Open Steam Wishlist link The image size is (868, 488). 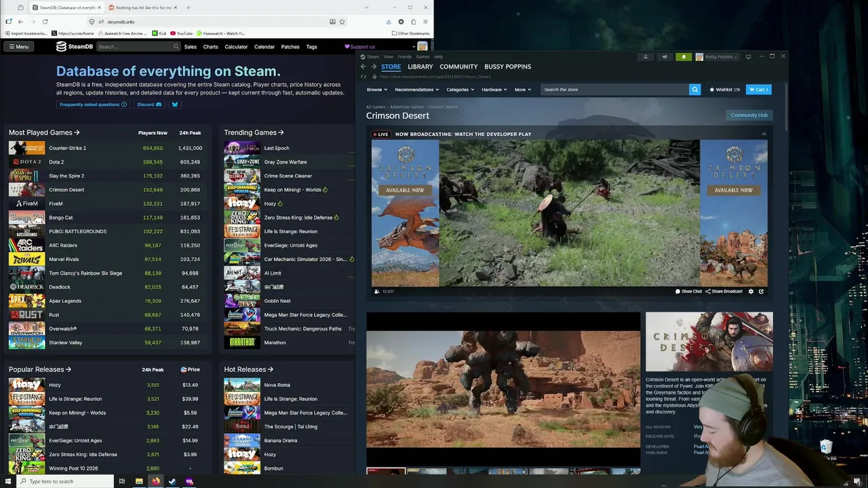coord(724,89)
